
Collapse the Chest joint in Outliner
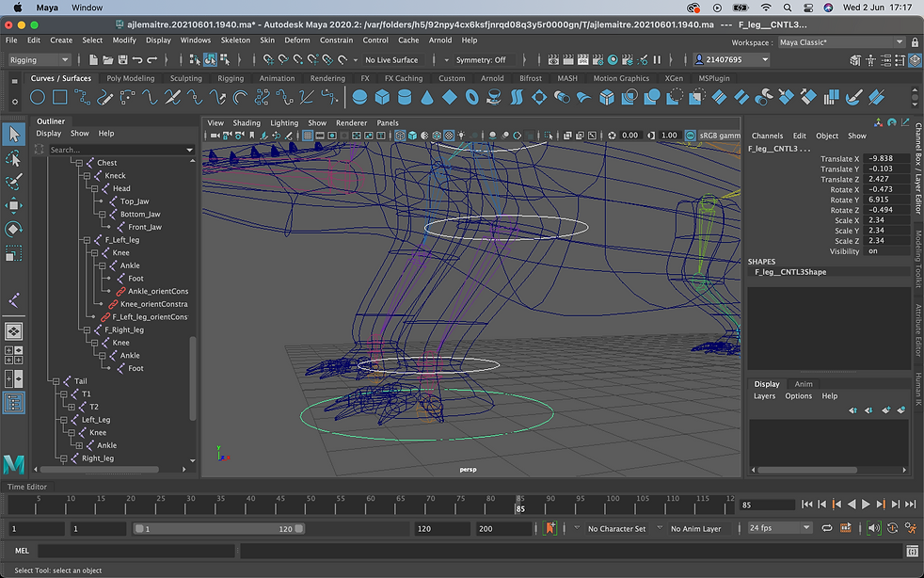(x=79, y=163)
